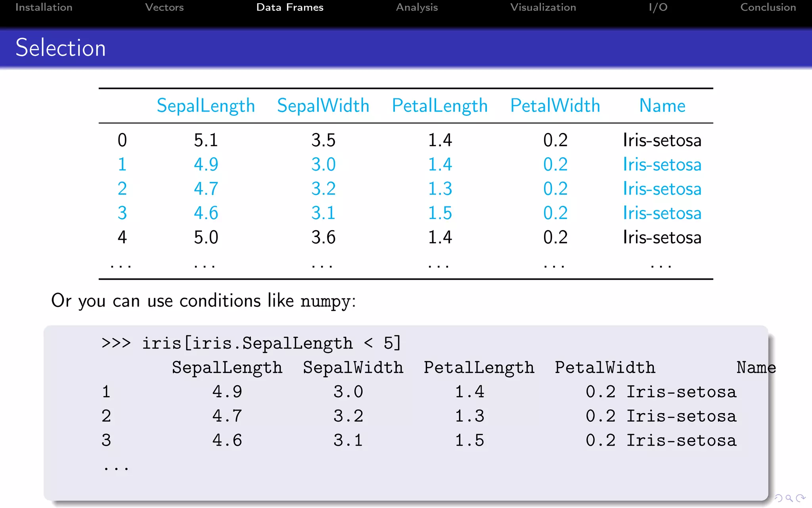
Task: Select value 3.6 in upper table
Action: pyautogui.click(x=323, y=237)
